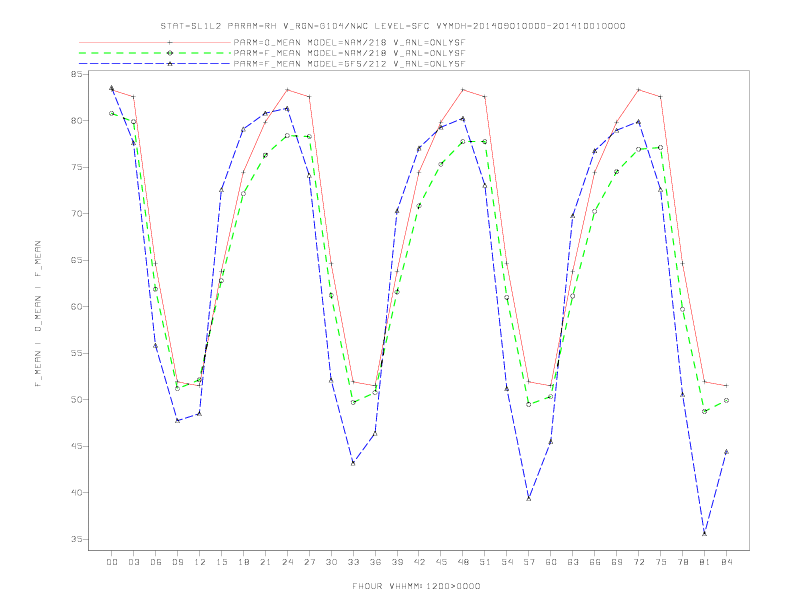Click the x-axis title FHOUR VHHMM:1200>0000
Screen dimensions: 792x612
416,586
